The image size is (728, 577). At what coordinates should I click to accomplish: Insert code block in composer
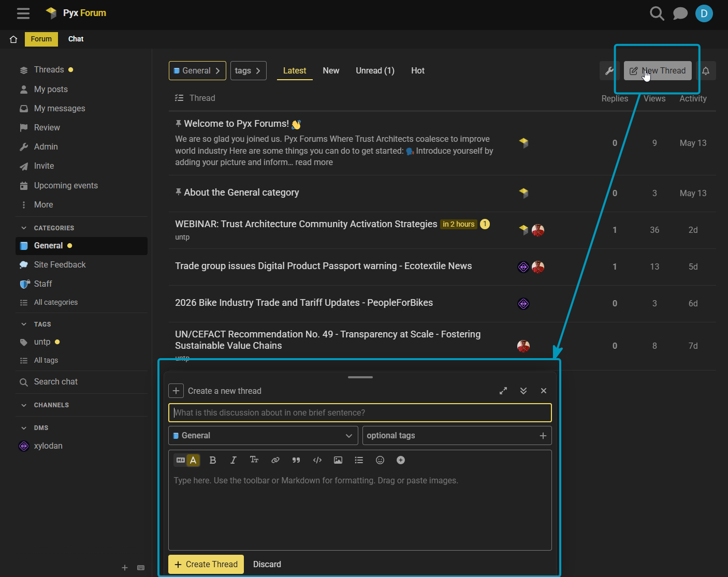click(317, 460)
